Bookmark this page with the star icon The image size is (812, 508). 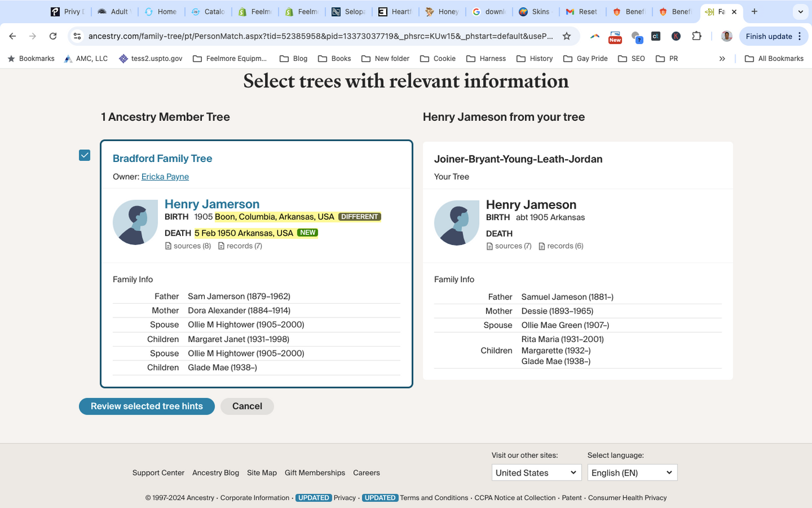click(567, 36)
